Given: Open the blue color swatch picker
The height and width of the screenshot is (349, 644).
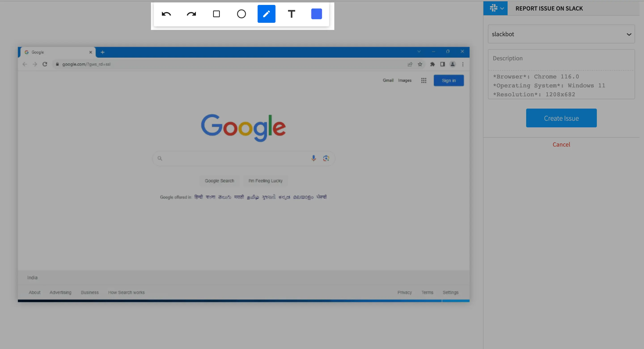Looking at the screenshot, I should 316,14.
